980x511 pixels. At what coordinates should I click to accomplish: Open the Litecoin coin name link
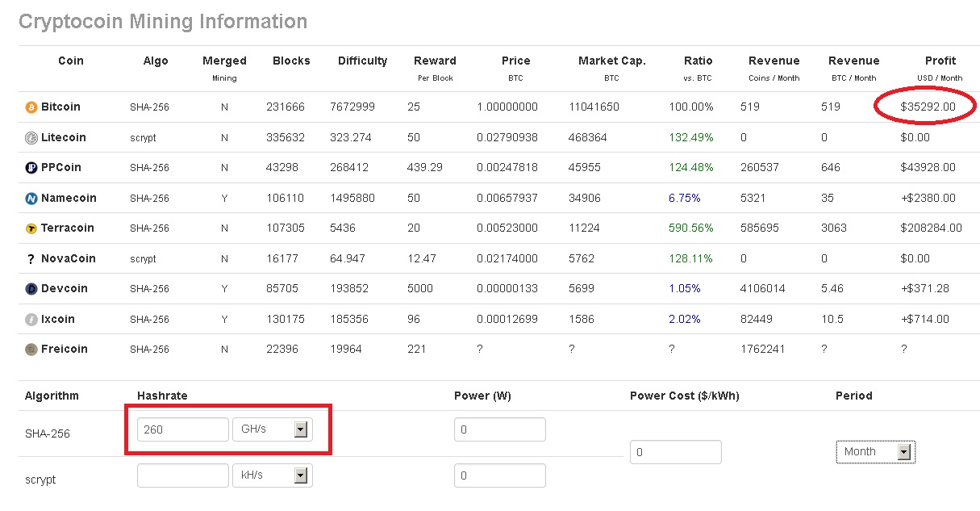[63, 137]
